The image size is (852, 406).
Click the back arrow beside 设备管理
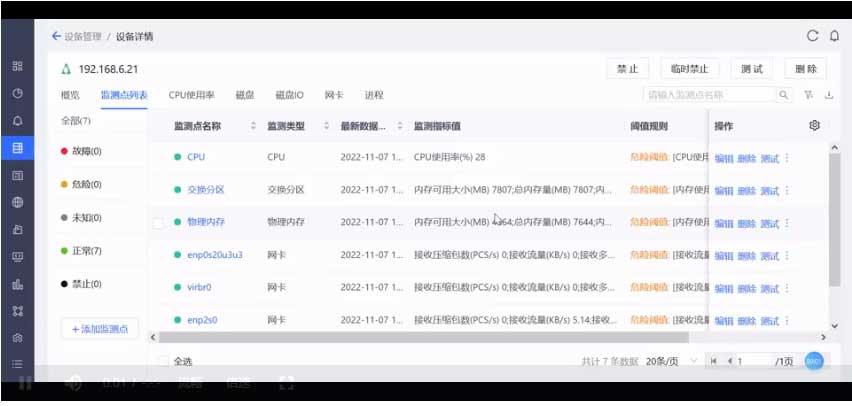point(56,36)
